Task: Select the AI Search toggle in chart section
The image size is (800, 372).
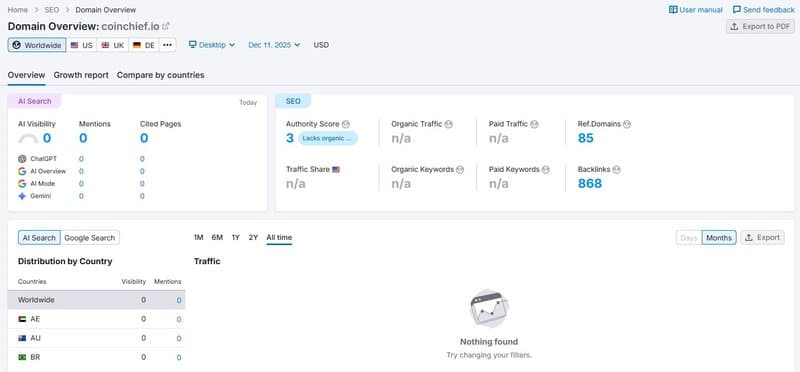Action: point(39,238)
